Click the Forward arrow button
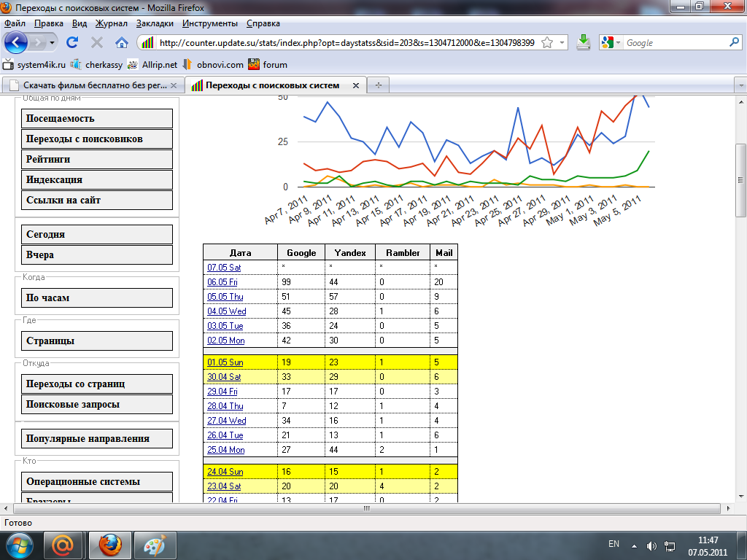This screenshot has width=747, height=560. pos(37,43)
